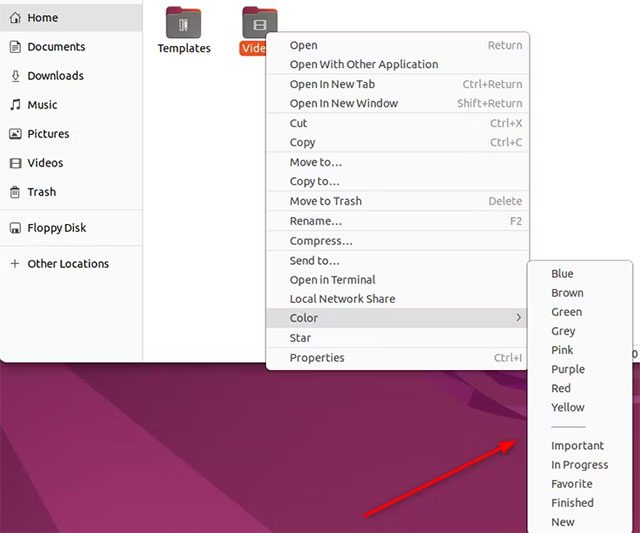This screenshot has width=640, height=533.
Task: Pick Brown folder color
Action: coord(580,293)
